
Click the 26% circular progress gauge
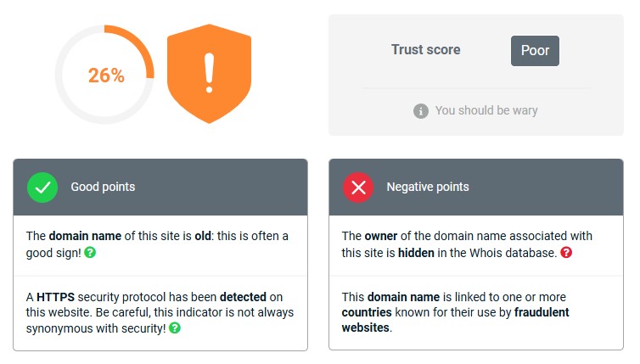105,76
